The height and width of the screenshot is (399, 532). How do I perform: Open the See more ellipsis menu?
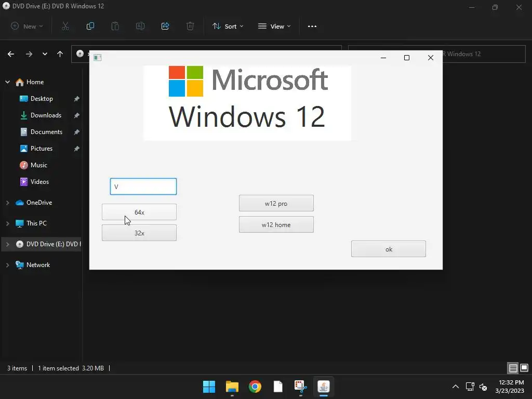click(x=312, y=26)
